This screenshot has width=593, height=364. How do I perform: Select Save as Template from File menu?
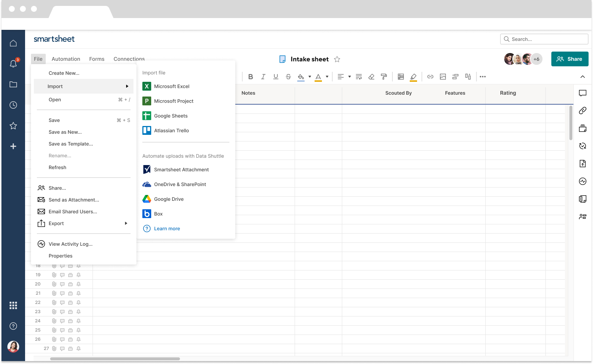[71, 144]
